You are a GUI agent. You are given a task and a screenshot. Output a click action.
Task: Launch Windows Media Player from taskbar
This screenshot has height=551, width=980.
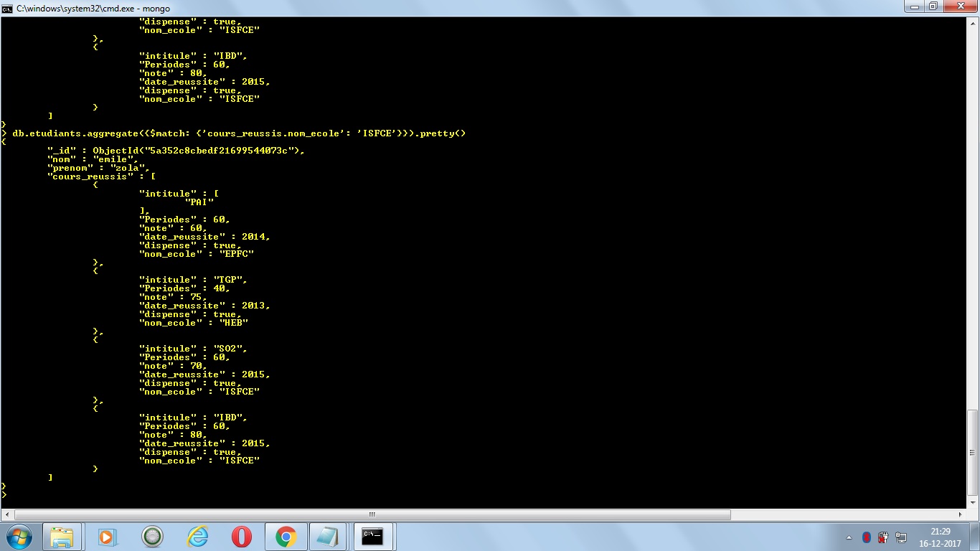tap(107, 537)
